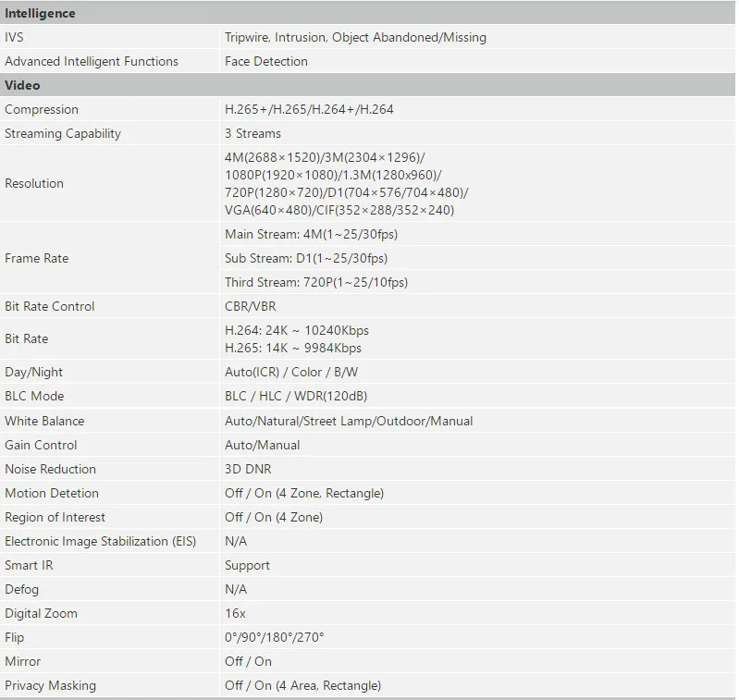
Task: Select 'Auto/Natural/Street Lamp/Outdoor/Manual' value
Action: tap(349, 421)
